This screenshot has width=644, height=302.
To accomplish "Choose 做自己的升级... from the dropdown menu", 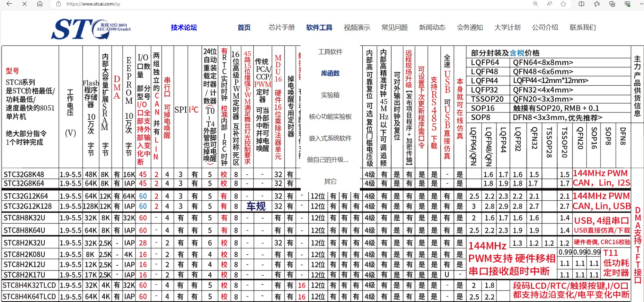I will 328,160.
